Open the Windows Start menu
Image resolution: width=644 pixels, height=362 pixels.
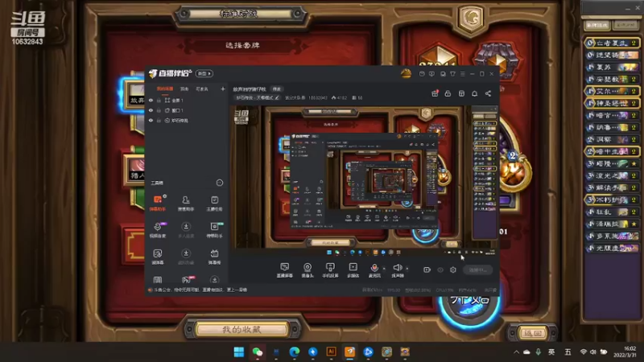(238, 352)
